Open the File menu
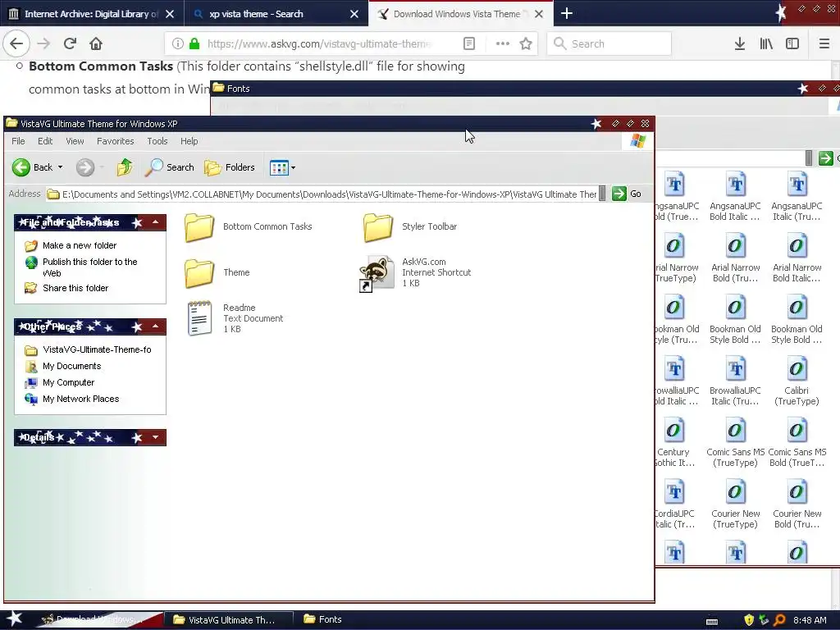 tap(18, 141)
